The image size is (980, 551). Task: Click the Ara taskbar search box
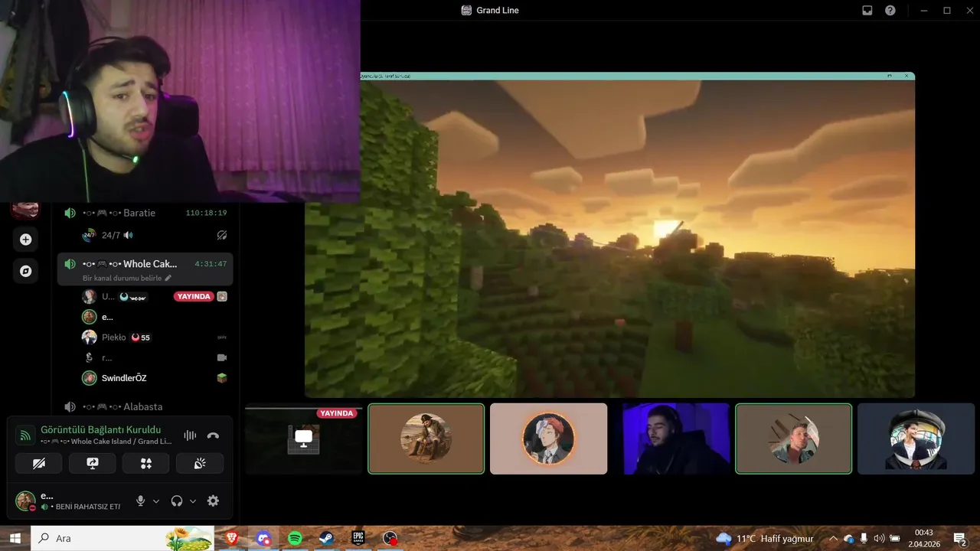click(x=122, y=538)
